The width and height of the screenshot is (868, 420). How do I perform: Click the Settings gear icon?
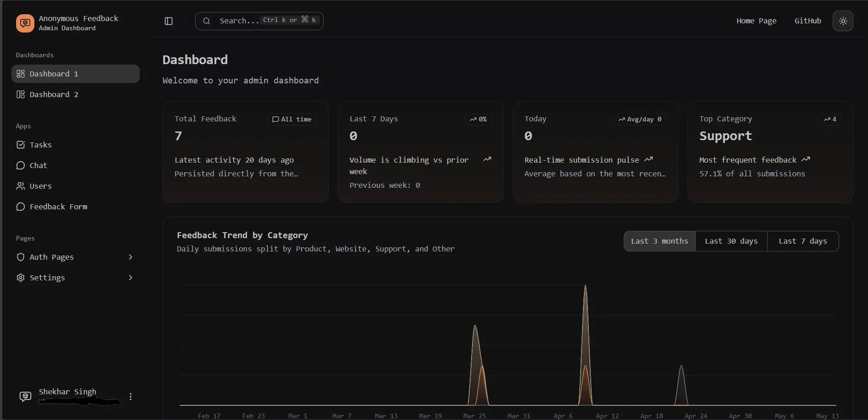tap(21, 278)
